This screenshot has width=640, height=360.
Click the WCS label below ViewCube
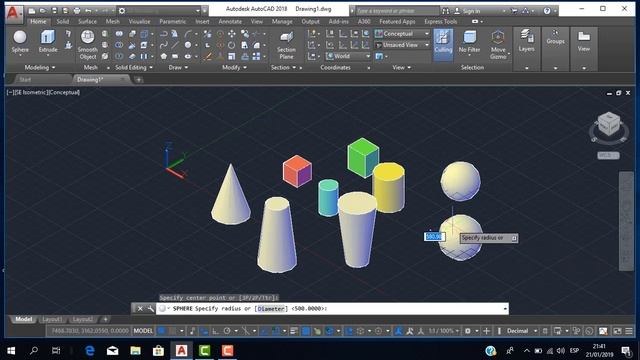click(608, 156)
